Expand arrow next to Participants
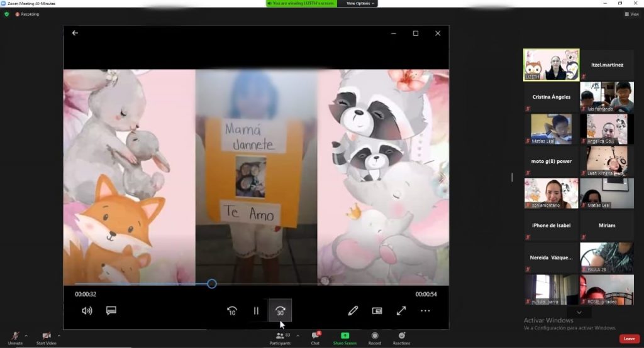Viewport: 644px width, 348px height. [x=297, y=335]
